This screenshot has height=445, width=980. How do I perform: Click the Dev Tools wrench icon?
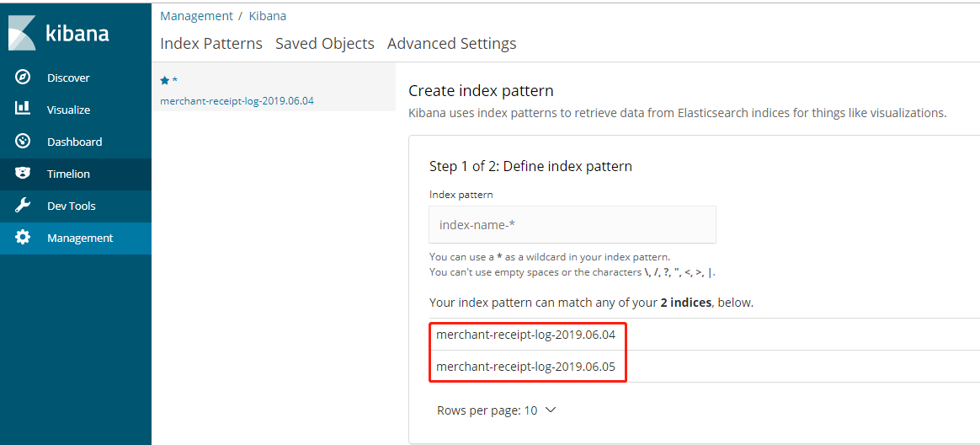tap(23, 206)
